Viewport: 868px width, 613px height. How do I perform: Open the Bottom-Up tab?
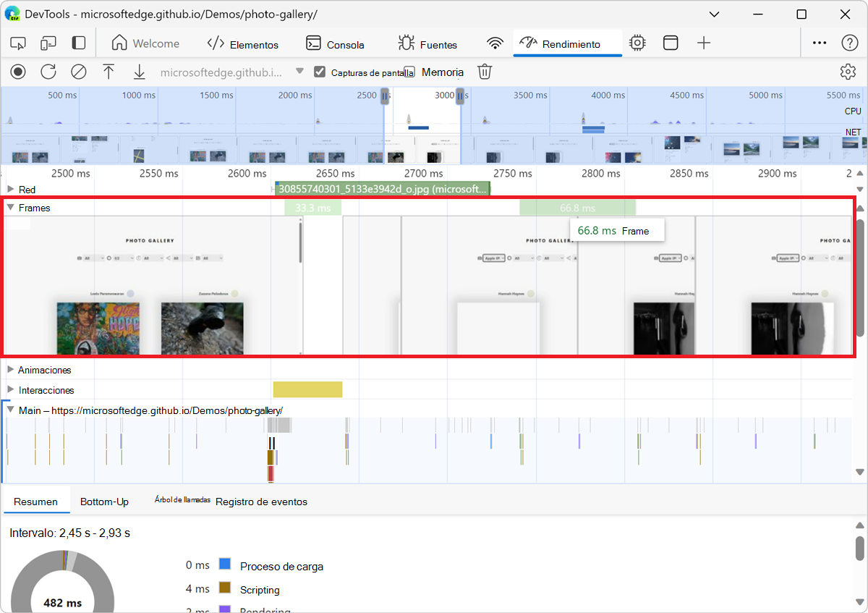pos(104,502)
